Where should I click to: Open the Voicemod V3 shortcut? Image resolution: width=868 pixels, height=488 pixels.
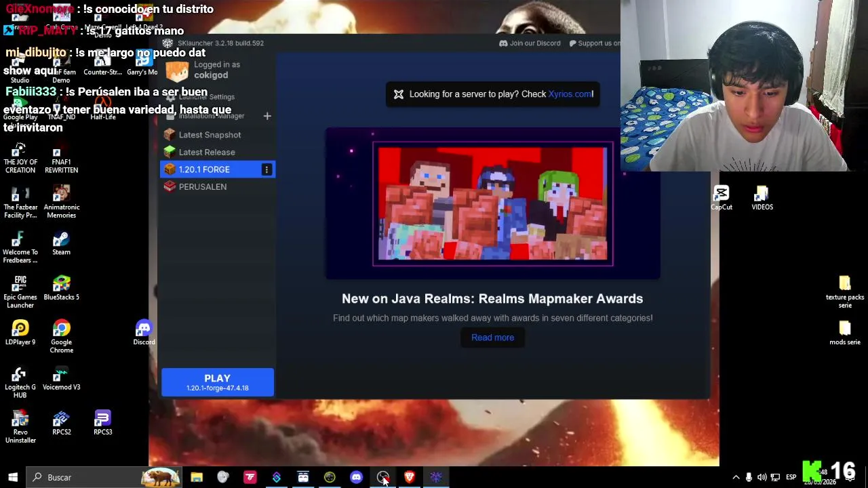61,378
